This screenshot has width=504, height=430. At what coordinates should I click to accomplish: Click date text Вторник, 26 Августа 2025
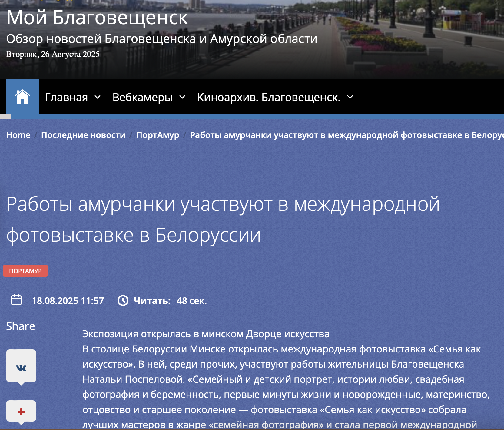click(53, 54)
